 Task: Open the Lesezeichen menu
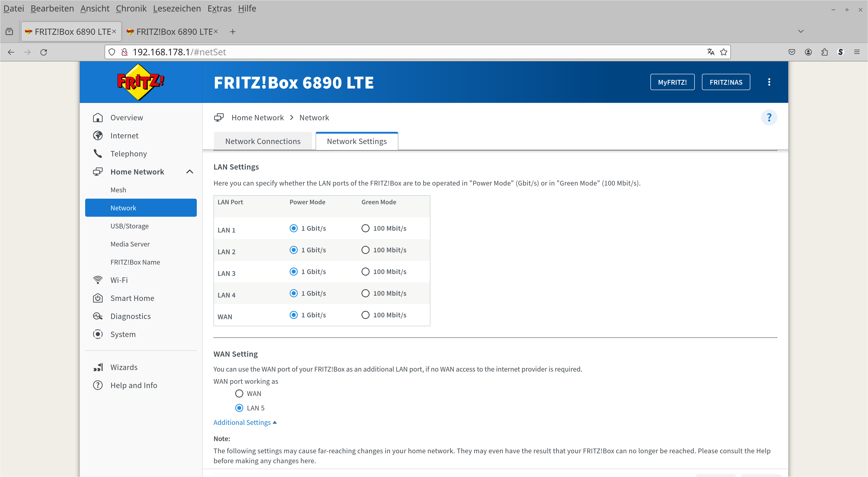click(177, 8)
